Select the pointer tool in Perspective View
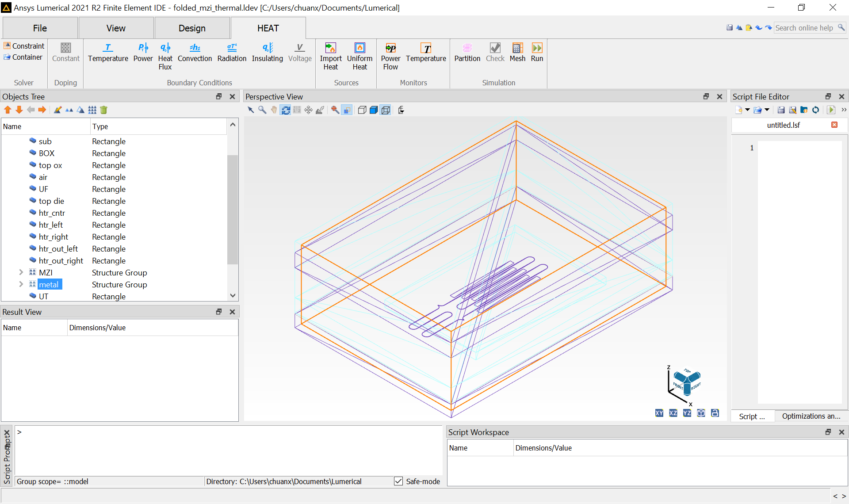Viewport: 849px width, 504px height. coord(251,110)
